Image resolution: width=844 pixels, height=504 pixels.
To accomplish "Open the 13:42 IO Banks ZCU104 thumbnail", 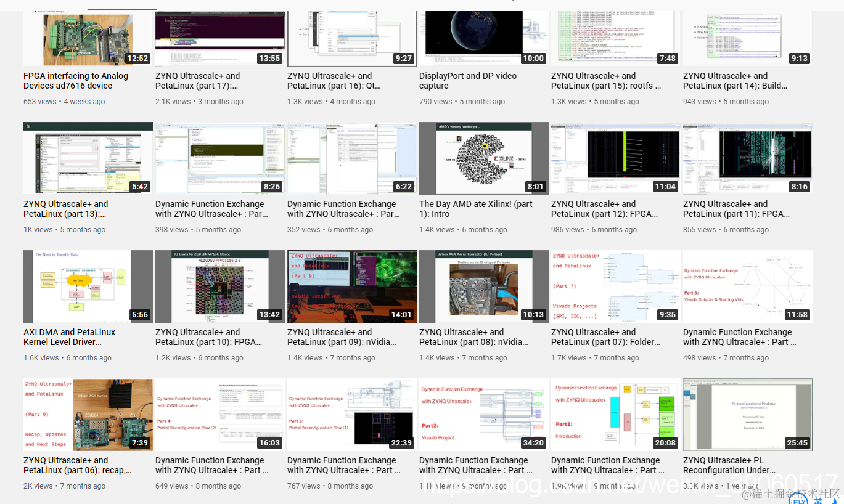I will [220, 286].
